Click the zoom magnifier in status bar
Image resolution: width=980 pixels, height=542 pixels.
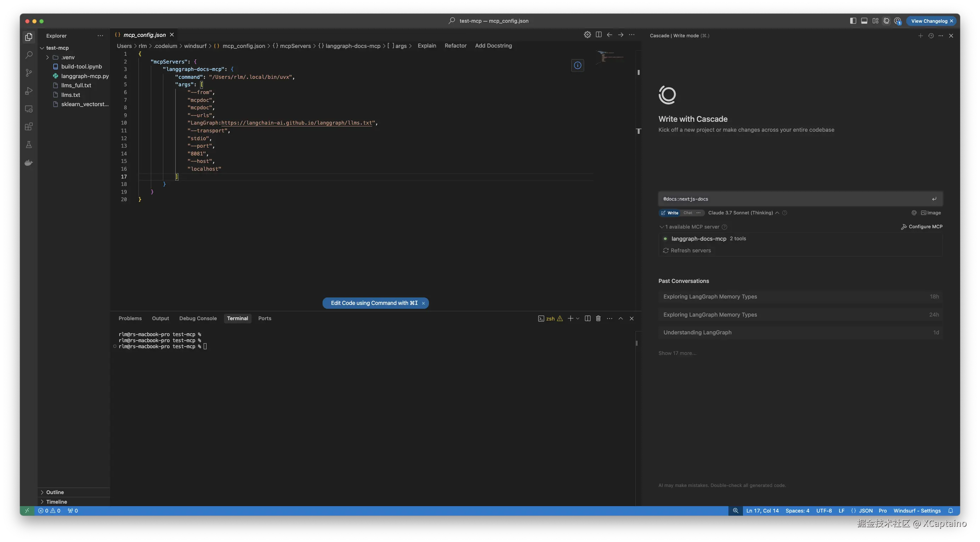(736, 511)
